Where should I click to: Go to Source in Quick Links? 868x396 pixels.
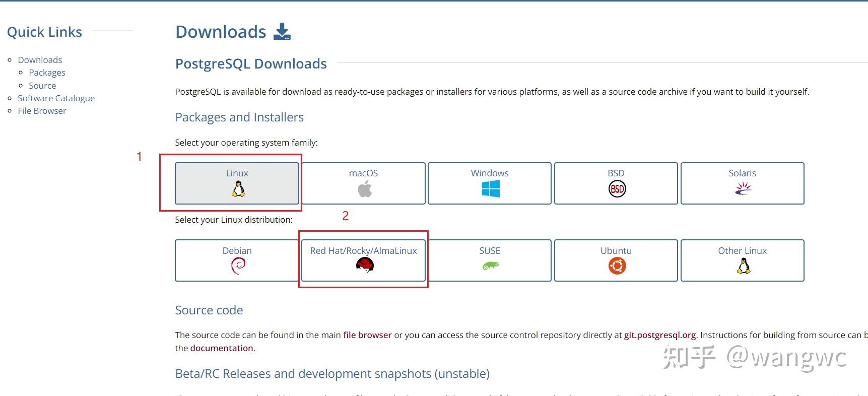42,86
